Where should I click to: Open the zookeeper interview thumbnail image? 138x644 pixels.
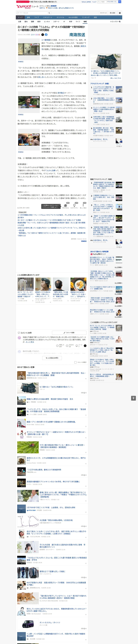(x=29, y=102)
